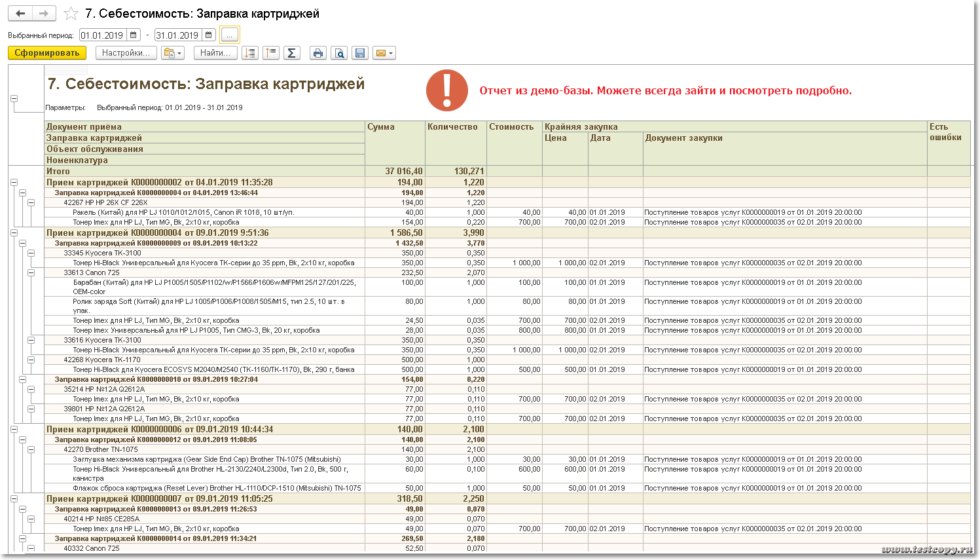Click the start date field 01.01.2019
980x560 pixels.
tap(103, 35)
